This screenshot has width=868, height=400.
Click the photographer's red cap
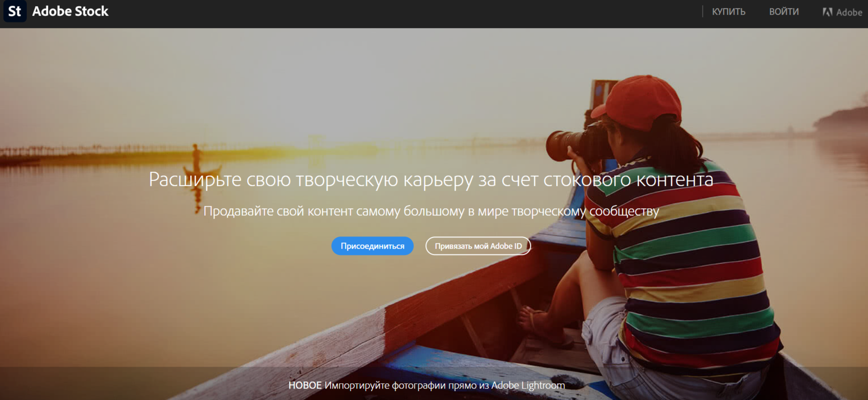click(642, 101)
